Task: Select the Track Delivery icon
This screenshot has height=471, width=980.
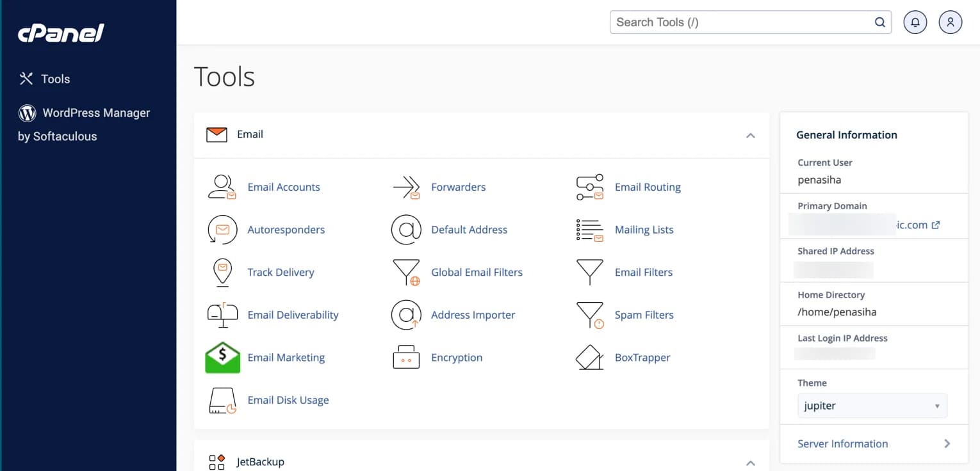Action: point(222,272)
